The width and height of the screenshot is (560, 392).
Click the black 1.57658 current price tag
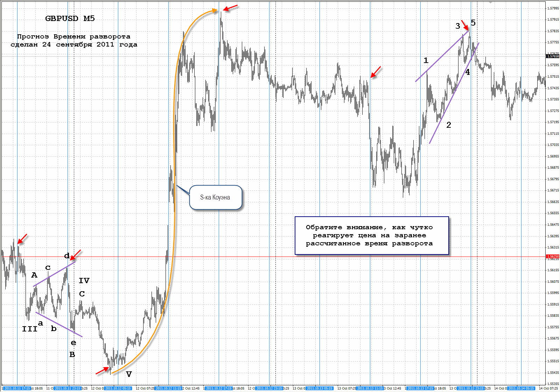tap(553, 56)
